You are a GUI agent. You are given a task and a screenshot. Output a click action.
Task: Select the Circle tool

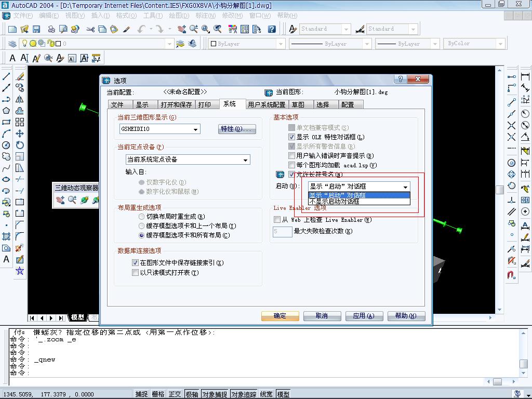pos(6,145)
